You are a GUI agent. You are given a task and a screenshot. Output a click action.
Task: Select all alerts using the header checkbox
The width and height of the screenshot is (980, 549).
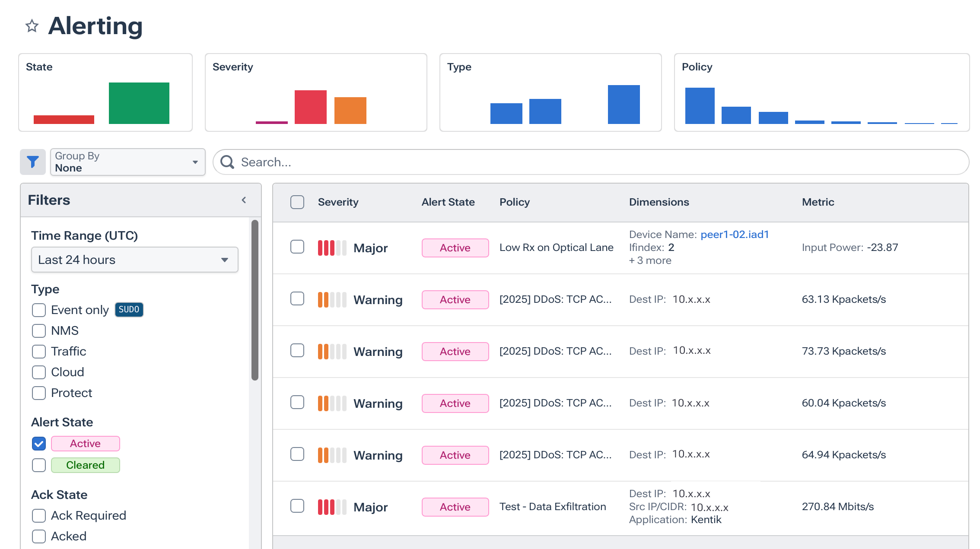(x=297, y=202)
